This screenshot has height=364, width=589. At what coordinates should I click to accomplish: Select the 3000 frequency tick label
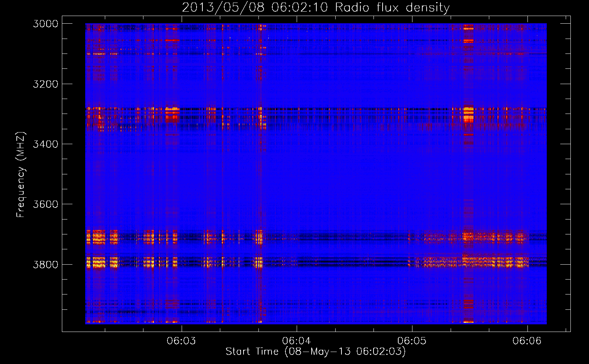tap(46, 24)
